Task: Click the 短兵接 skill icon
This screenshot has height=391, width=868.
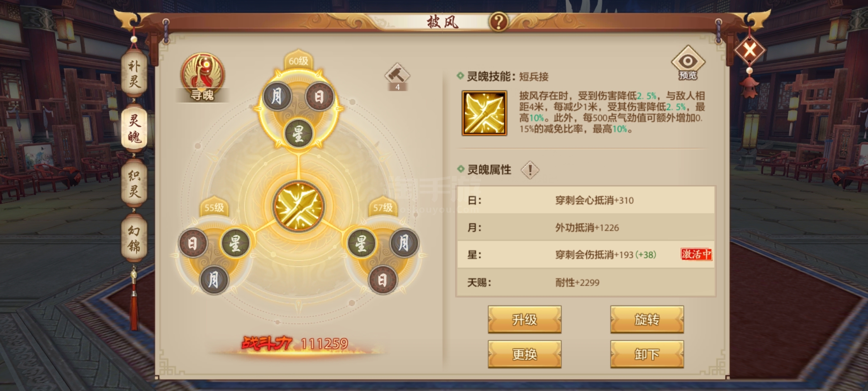Action: pyautogui.click(x=484, y=113)
